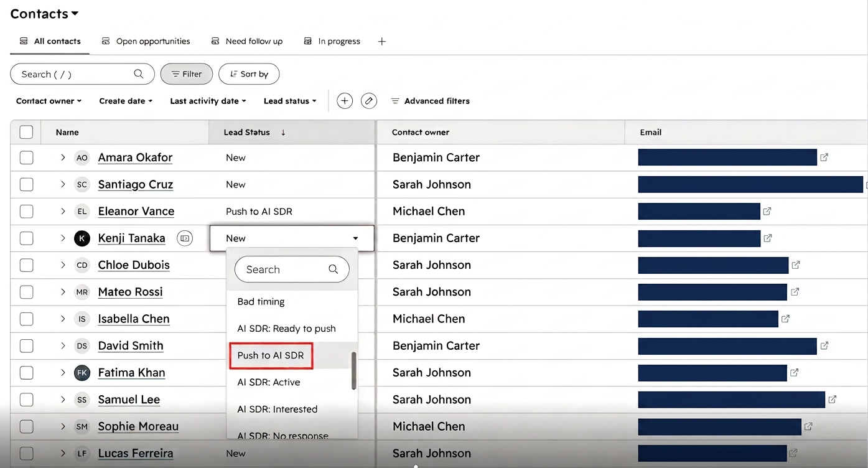868x468 pixels.
Task: Click the EL avatar for Eleanor Vance
Action: (x=82, y=212)
